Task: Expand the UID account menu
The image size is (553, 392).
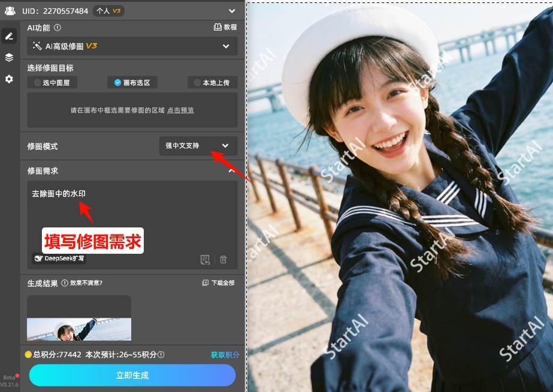Action: 231,10
